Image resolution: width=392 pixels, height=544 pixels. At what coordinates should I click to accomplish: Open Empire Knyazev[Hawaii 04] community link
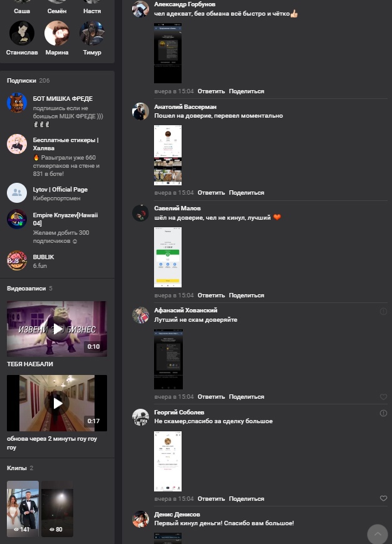point(65,219)
